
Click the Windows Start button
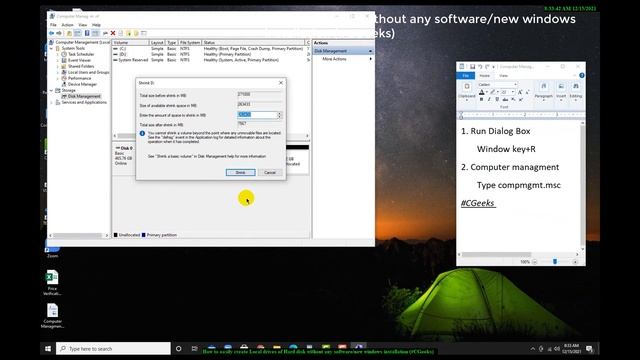pos(48,349)
